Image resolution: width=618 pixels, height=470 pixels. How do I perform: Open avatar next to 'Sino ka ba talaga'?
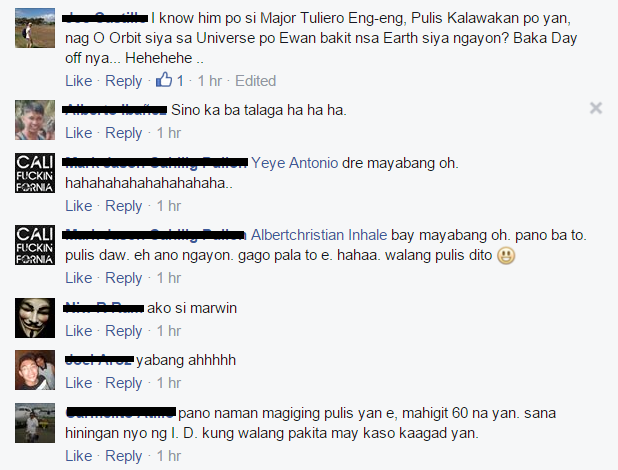click(x=35, y=120)
